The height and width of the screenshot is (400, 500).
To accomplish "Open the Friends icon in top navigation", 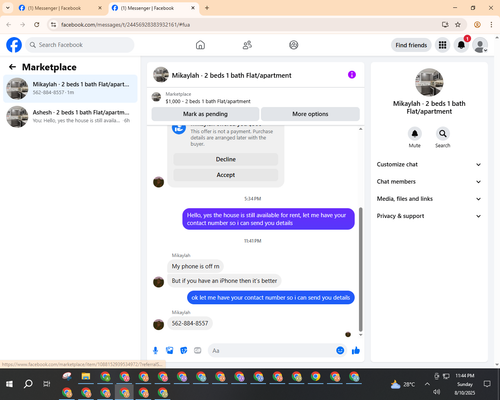I will tap(247, 45).
